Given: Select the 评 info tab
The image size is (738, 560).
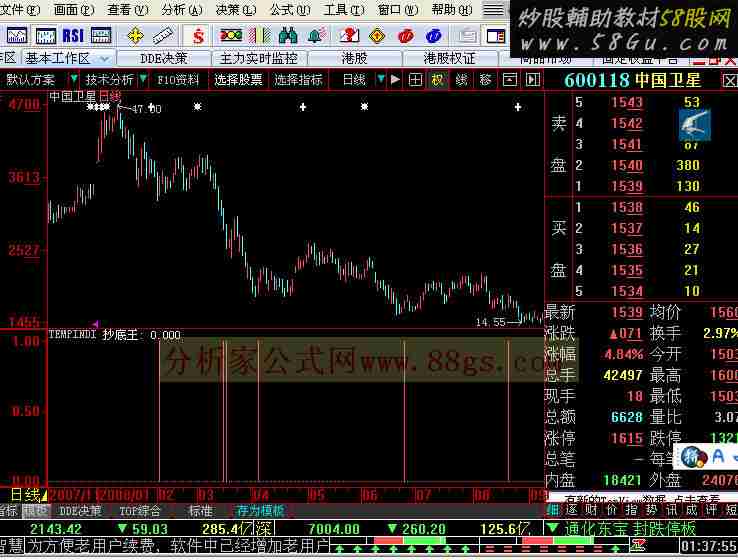Looking at the screenshot, I should point(713,510).
